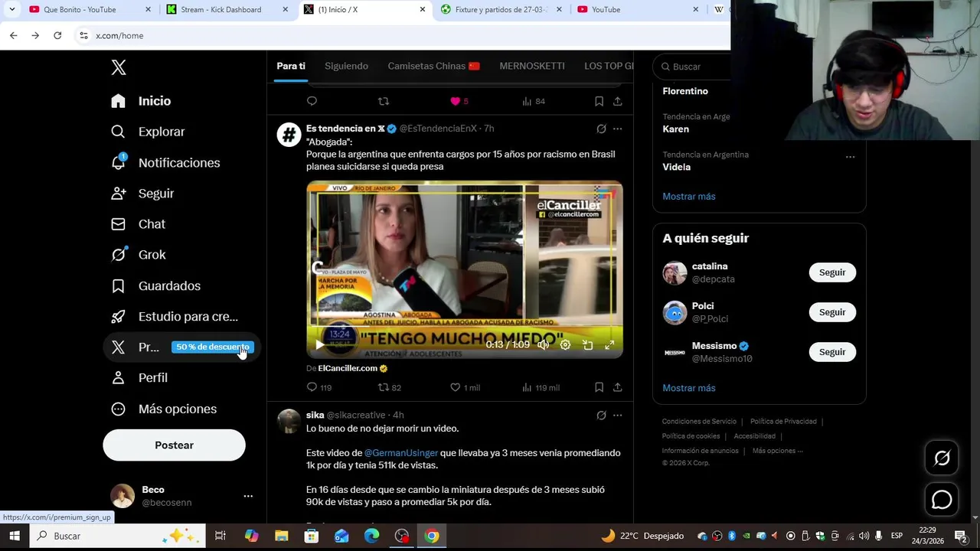
Task: Follow catalina account
Action: [x=832, y=272]
